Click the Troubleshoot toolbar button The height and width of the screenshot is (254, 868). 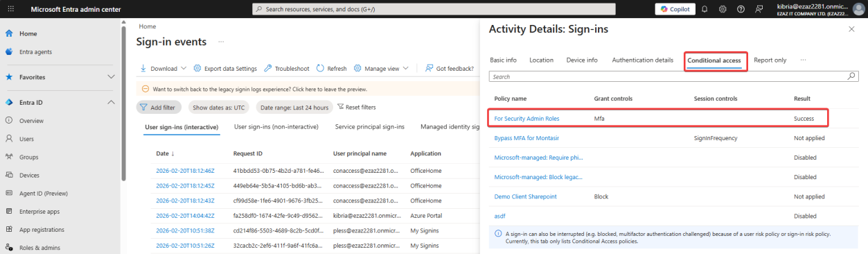click(287, 69)
